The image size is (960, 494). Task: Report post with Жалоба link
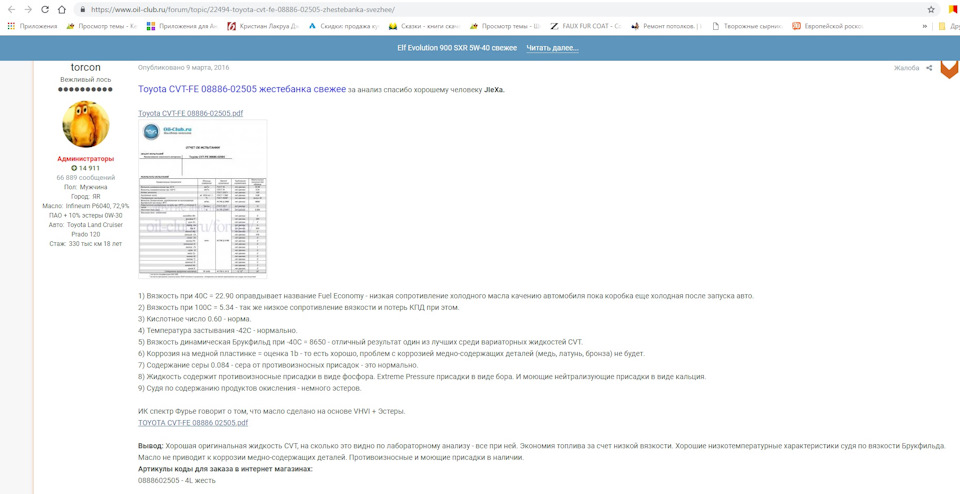(906, 68)
